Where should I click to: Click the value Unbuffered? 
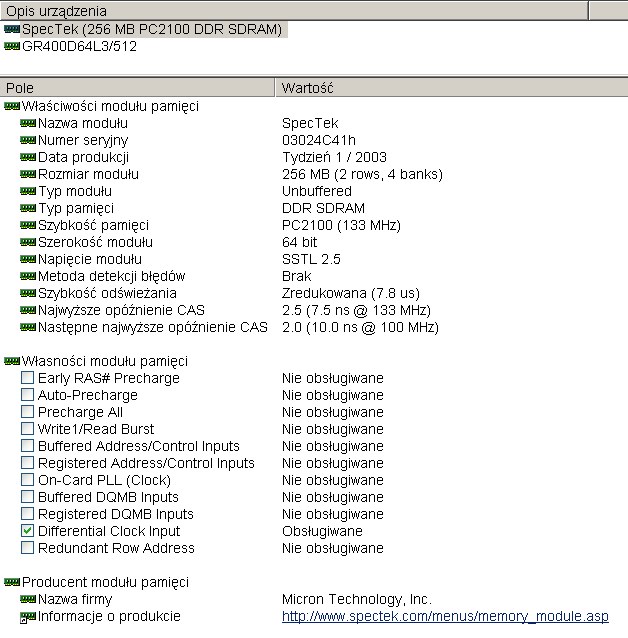pos(317,191)
